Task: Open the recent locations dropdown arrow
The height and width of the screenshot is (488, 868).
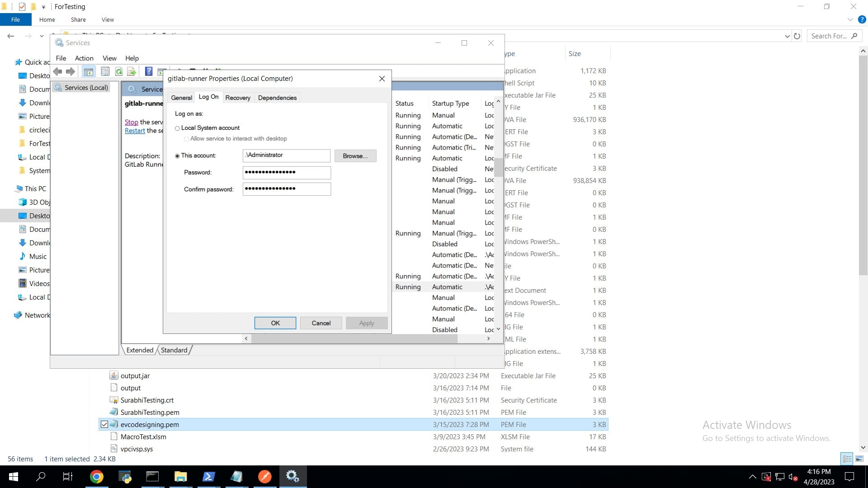Action: click(42, 36)
